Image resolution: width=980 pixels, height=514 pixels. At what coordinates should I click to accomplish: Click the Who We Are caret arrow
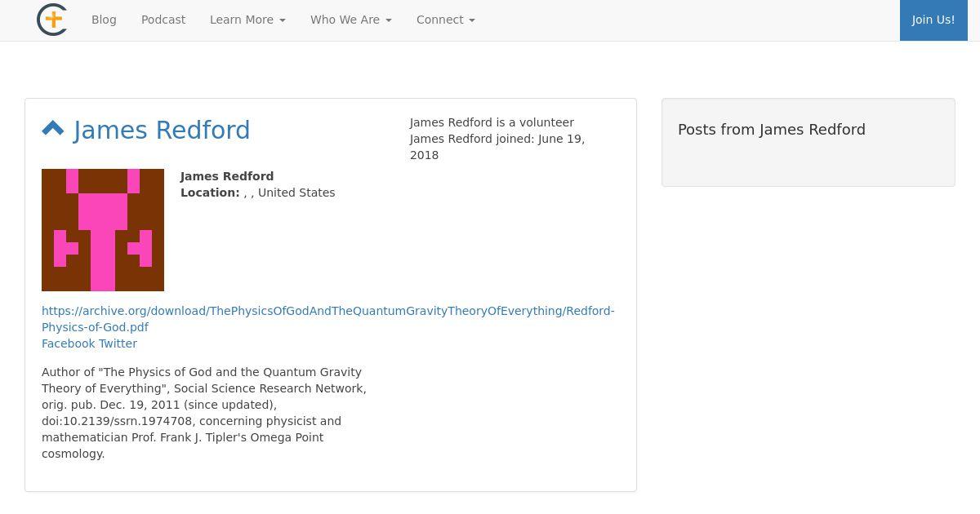pos(389,20)
